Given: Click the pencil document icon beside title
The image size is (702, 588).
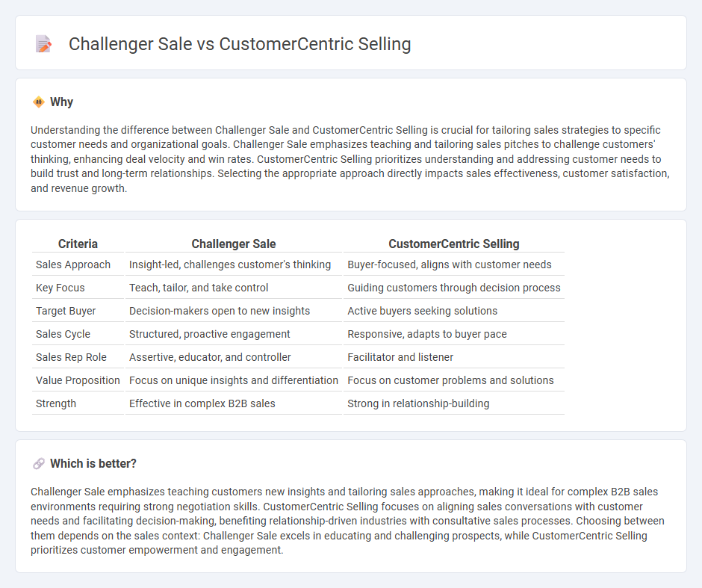Looking at the screenshot, I should 43,44.
